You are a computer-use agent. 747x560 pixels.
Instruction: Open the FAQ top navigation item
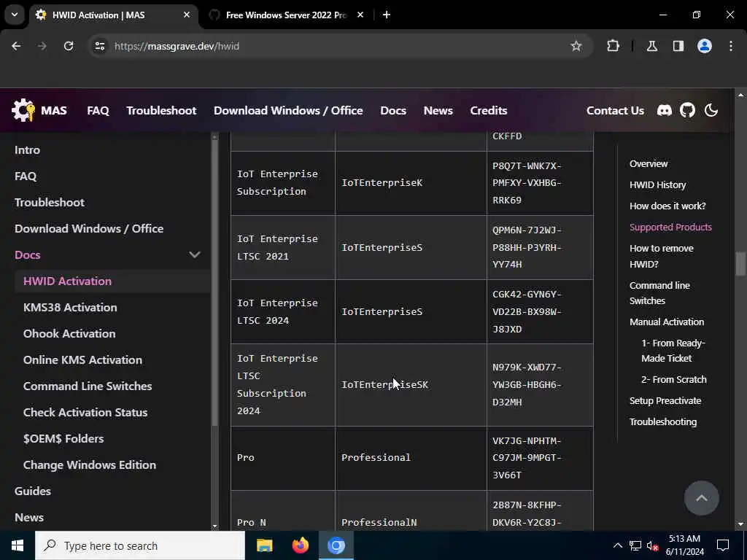[98, 111]
